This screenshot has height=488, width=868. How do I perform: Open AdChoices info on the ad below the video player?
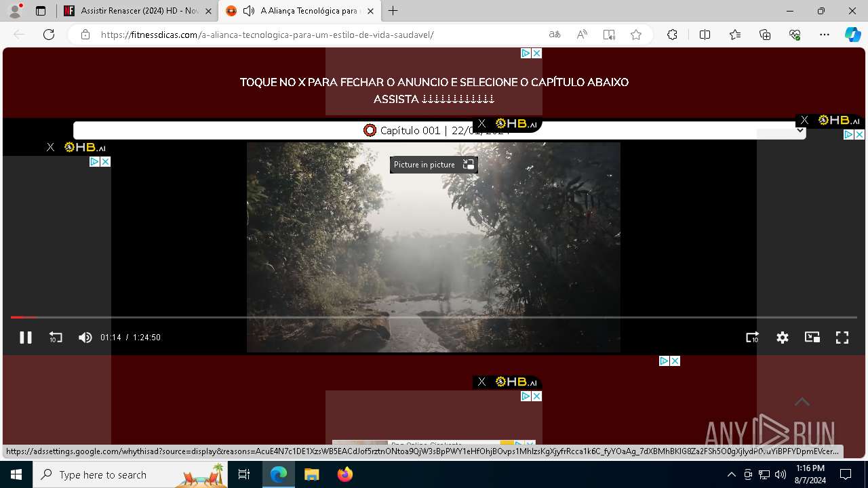(x=664, y=361)
